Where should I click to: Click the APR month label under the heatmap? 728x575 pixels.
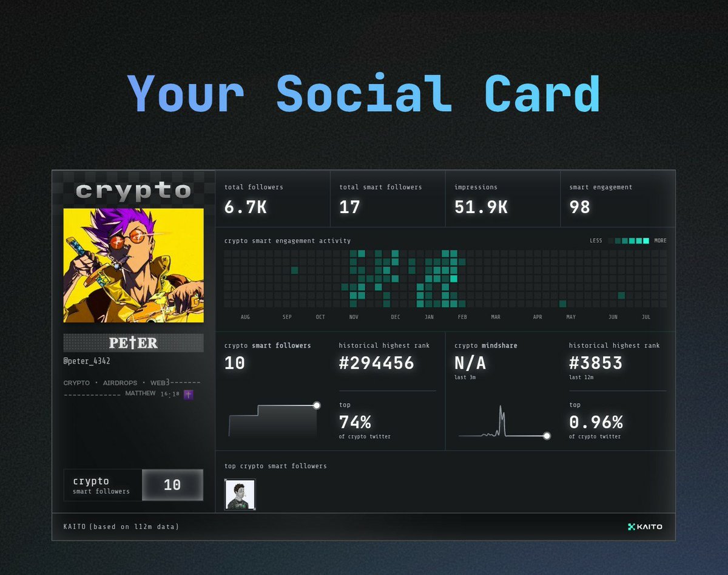pyautogui.click(x=538, y=317)
